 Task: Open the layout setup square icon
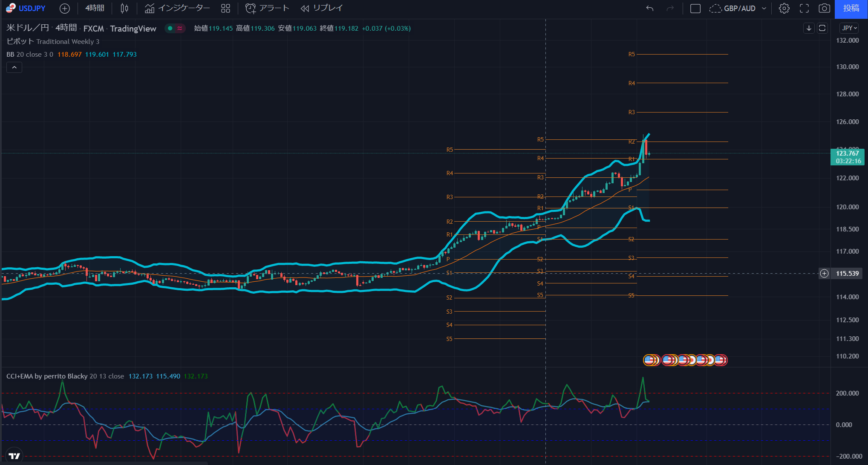coord(695,8)
